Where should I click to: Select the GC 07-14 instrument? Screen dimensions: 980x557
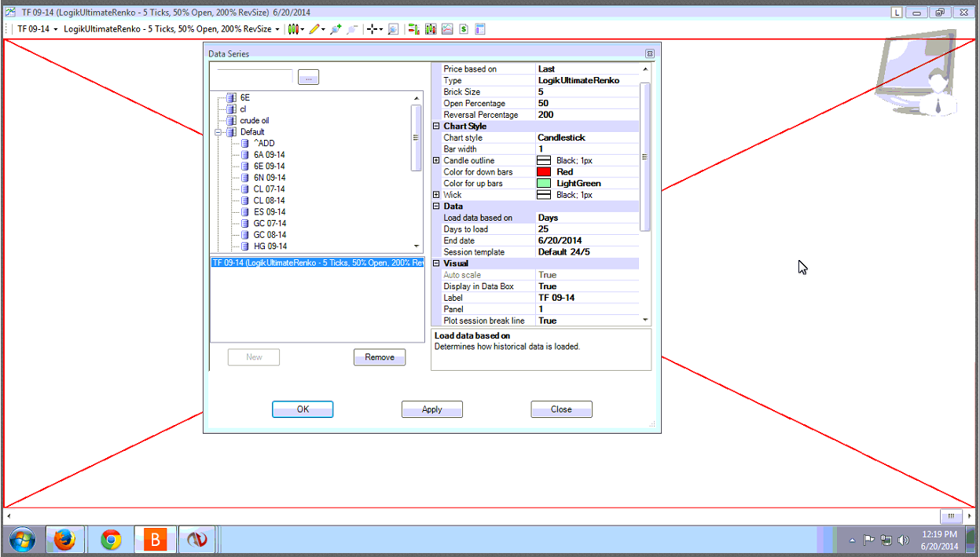[270, 223]
